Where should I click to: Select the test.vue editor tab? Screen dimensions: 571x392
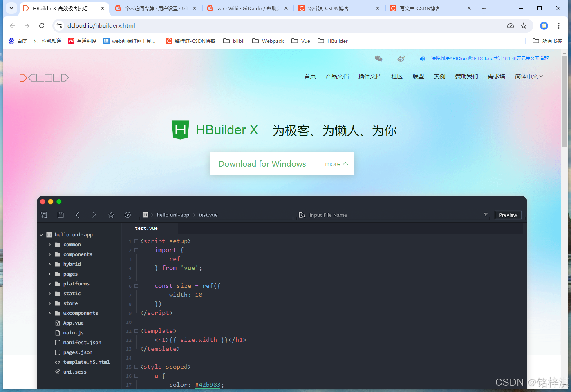click(146, 228)
